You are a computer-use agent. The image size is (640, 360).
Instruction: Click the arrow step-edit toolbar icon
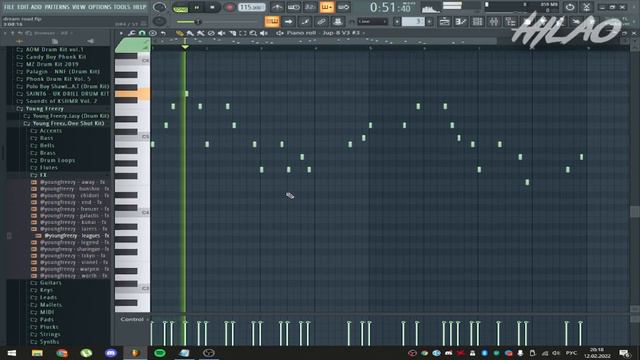click(288, 22)
